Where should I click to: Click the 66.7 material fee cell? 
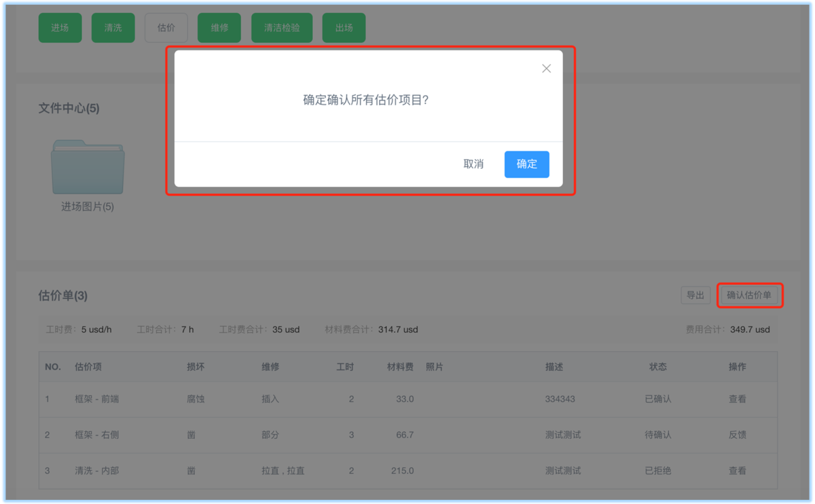405,435
